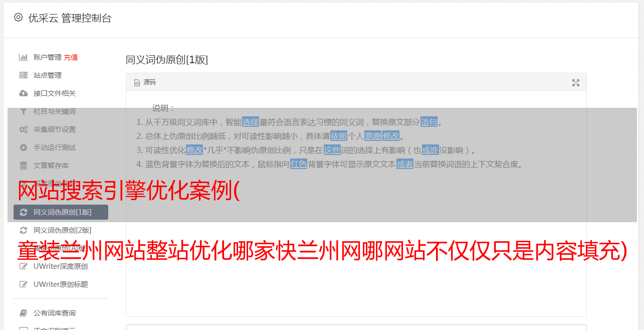Click the highlighted word 选择 in line 1
This screenshot has height=330, width=644.
tap(251, 122)
